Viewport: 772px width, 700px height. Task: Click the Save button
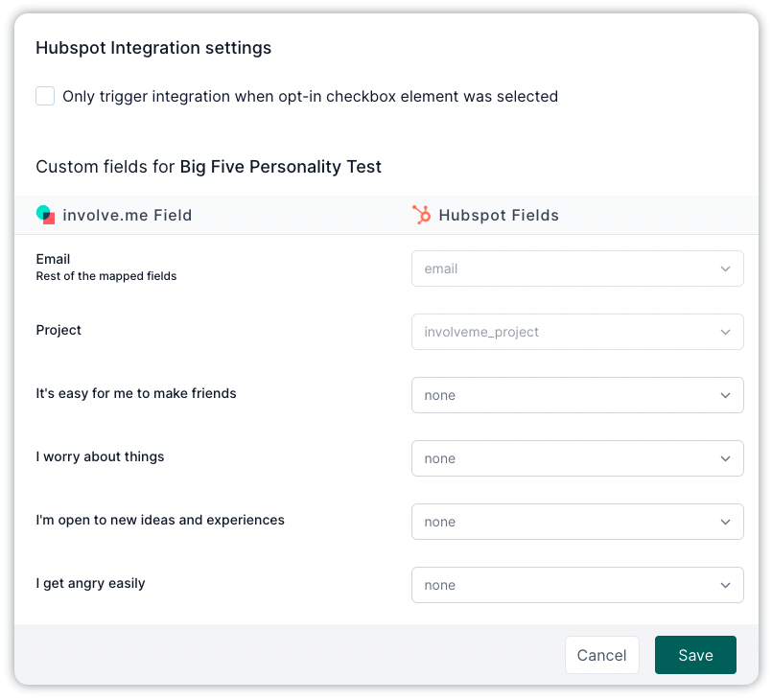coord(695,655)
